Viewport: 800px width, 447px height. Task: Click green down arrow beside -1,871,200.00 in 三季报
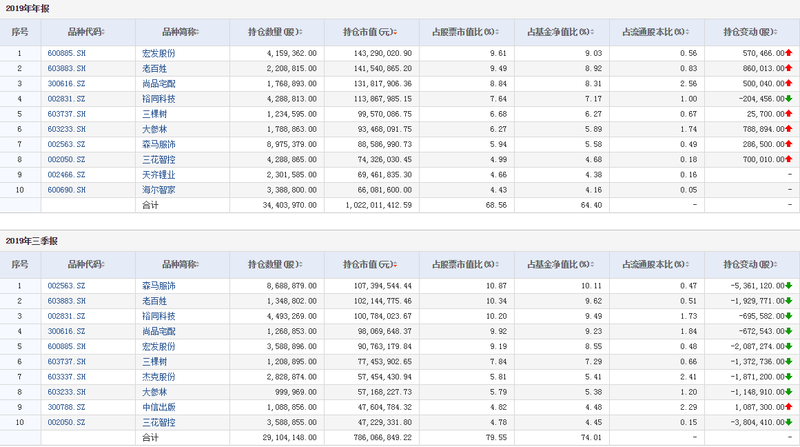tap(789, 377)
